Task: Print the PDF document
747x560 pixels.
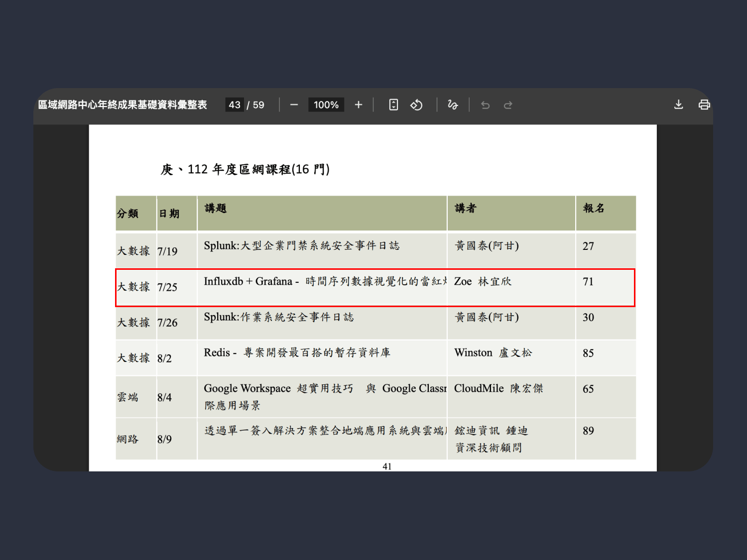Action: pos(704,105)
